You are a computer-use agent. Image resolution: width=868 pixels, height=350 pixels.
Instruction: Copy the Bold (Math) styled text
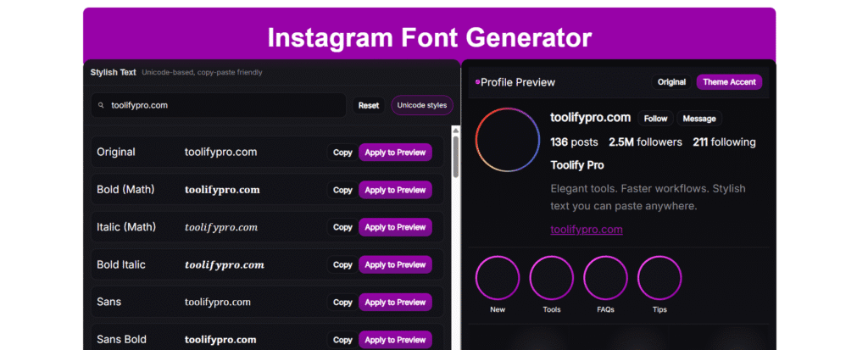342,190
